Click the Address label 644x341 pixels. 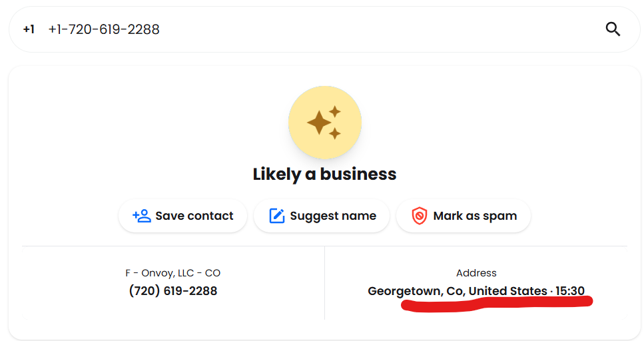click(x=476, y=273)
